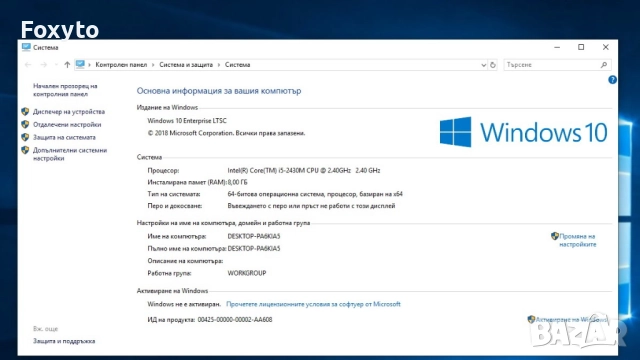The image size is (640, 360).
Task: Open Microsoft software license terms link
Action: point(313,304)
